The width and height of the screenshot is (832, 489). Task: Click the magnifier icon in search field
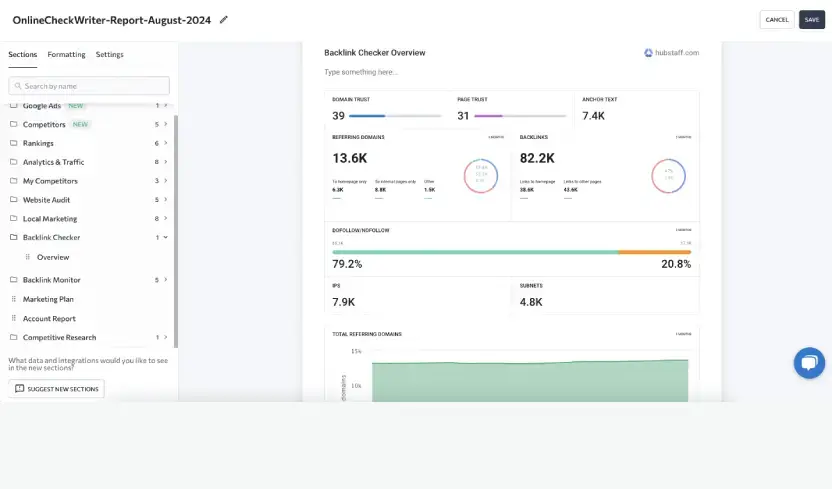click(x=18, y=86)
